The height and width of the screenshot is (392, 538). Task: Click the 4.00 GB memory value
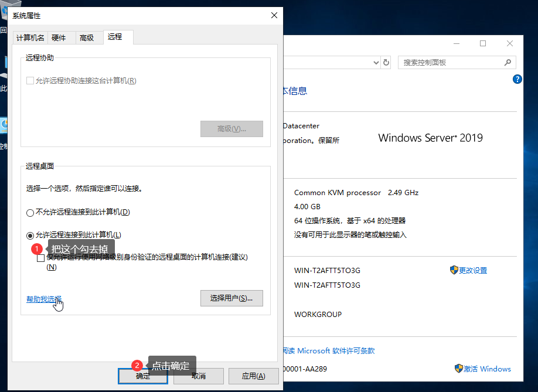pyautogui.click(x=307, y=206)
